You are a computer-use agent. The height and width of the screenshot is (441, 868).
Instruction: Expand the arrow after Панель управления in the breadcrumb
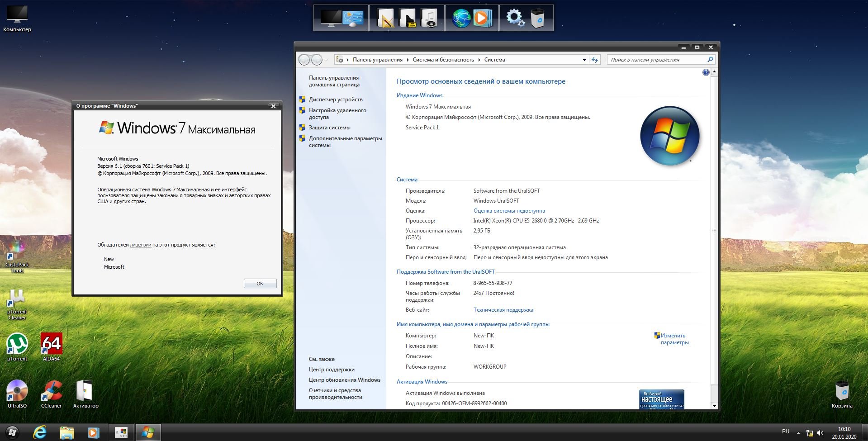(408, 60)
